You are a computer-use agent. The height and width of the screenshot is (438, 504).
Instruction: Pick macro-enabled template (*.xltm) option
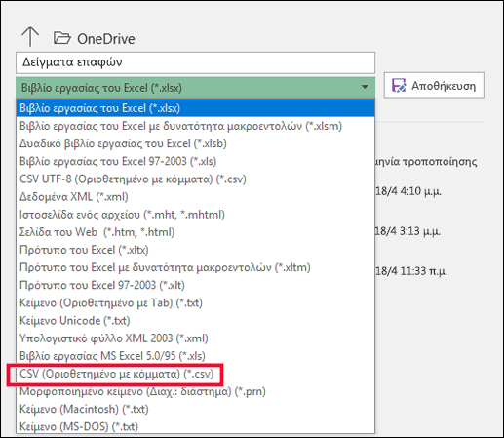pos(195,267)
